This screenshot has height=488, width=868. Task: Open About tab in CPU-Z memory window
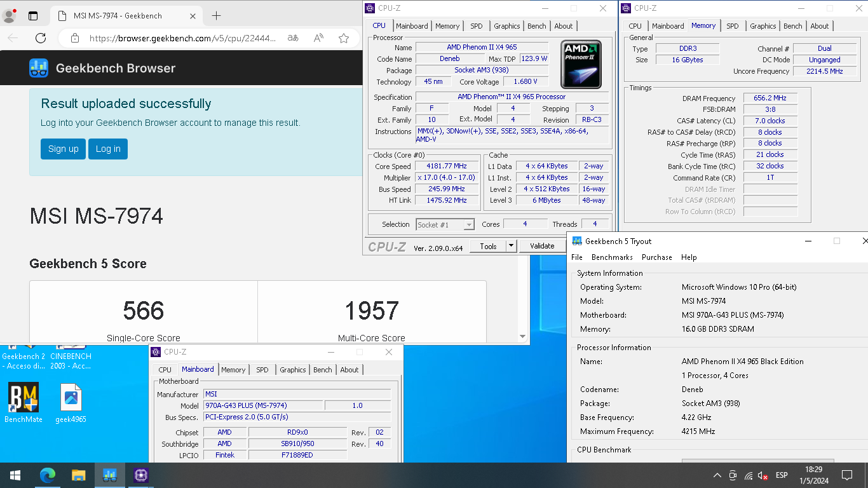(x=820, y=26)
